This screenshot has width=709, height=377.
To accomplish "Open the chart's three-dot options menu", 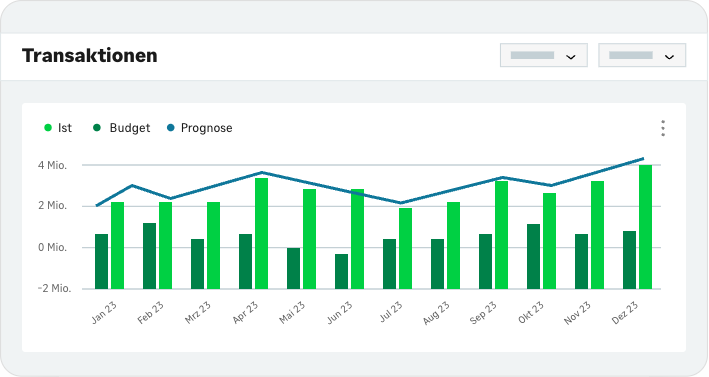I will coord(663,128).
